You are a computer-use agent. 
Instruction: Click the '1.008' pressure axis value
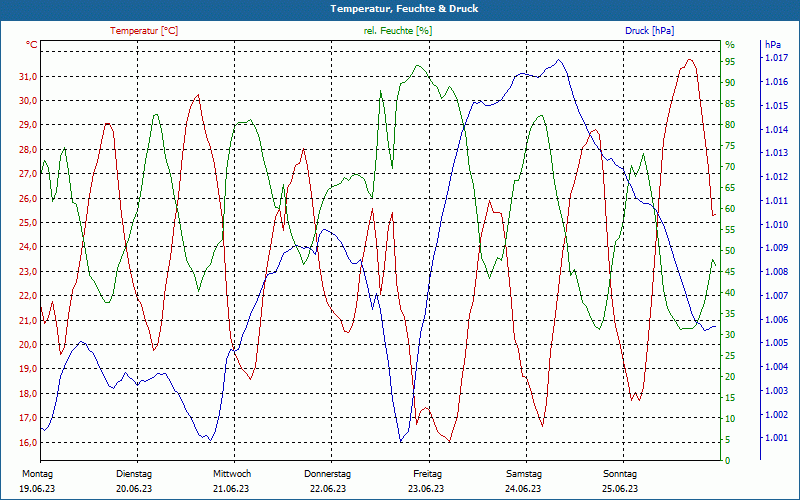coord(776,271)
